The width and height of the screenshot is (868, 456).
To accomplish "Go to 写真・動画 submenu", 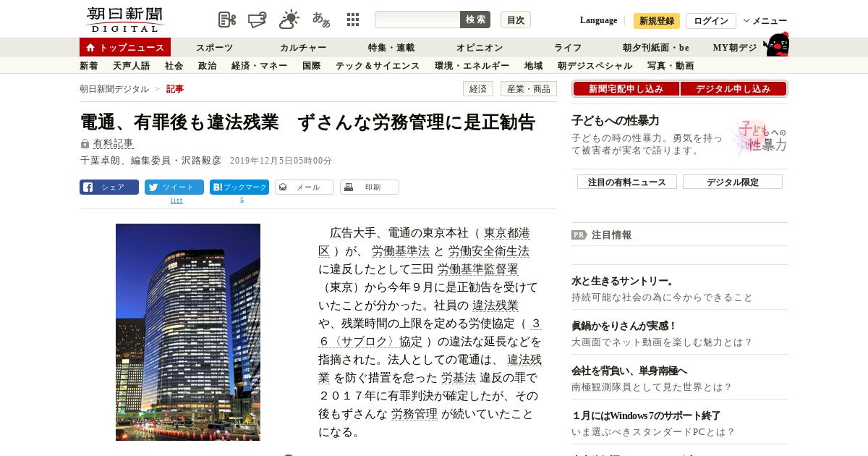I will click(x=671, y=66).
